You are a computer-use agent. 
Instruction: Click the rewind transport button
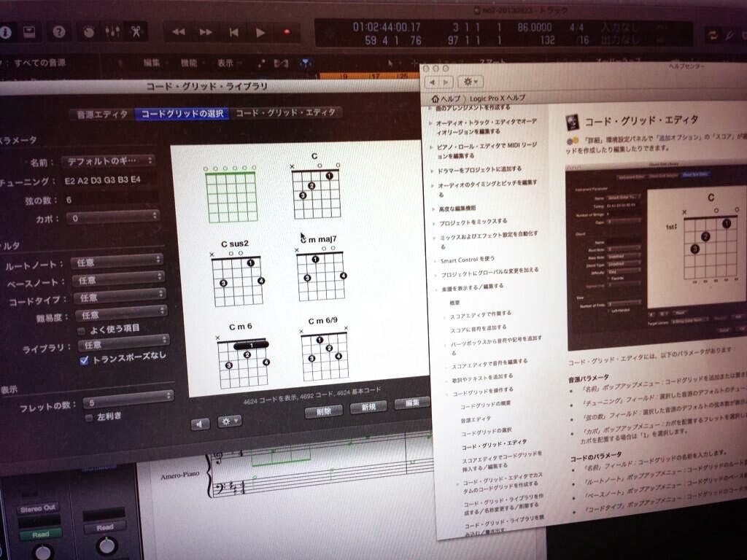[x=178, y=32]
